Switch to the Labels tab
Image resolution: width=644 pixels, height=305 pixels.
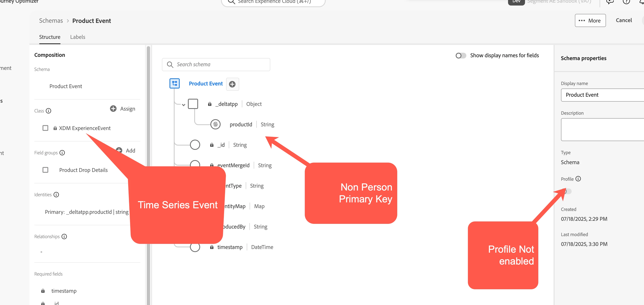pyautogui.click(x=77, y=37)
